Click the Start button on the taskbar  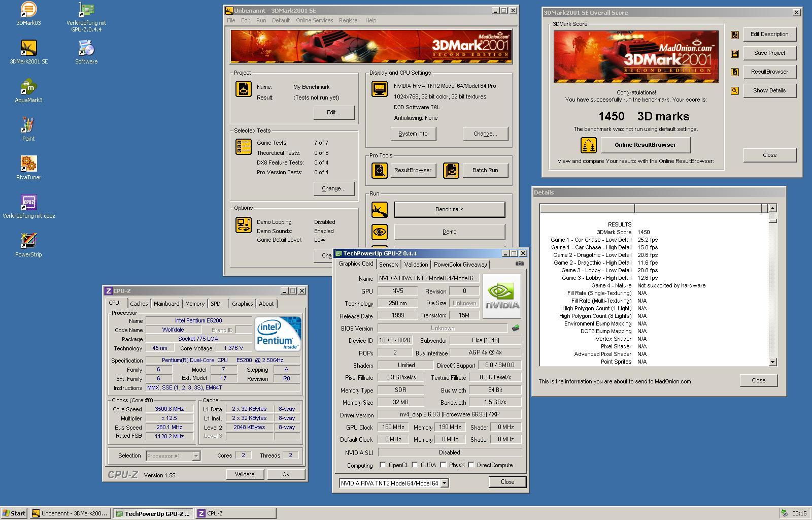(x=14, y=513)
